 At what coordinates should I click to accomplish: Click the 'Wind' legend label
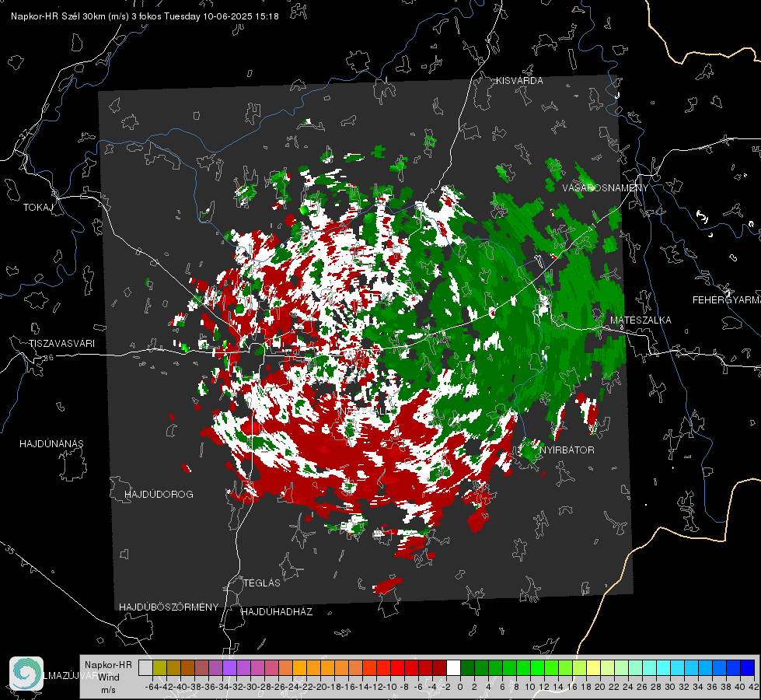pyautogui.click(x=109, y=677)
